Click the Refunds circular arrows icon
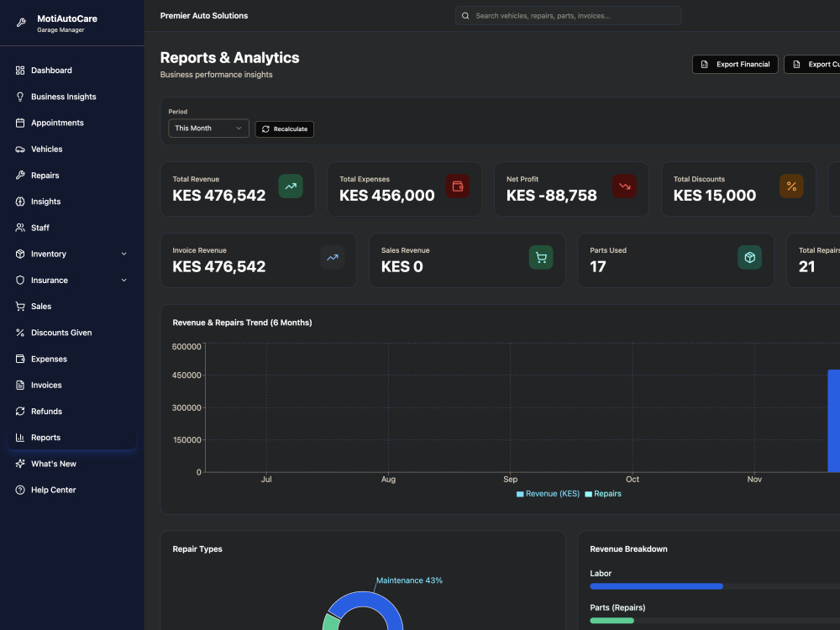Screen dimensions: 840x630 tap(20, 412)
